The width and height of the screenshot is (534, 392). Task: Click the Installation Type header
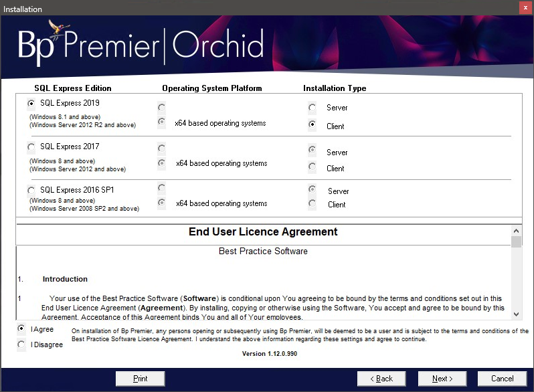335,88
